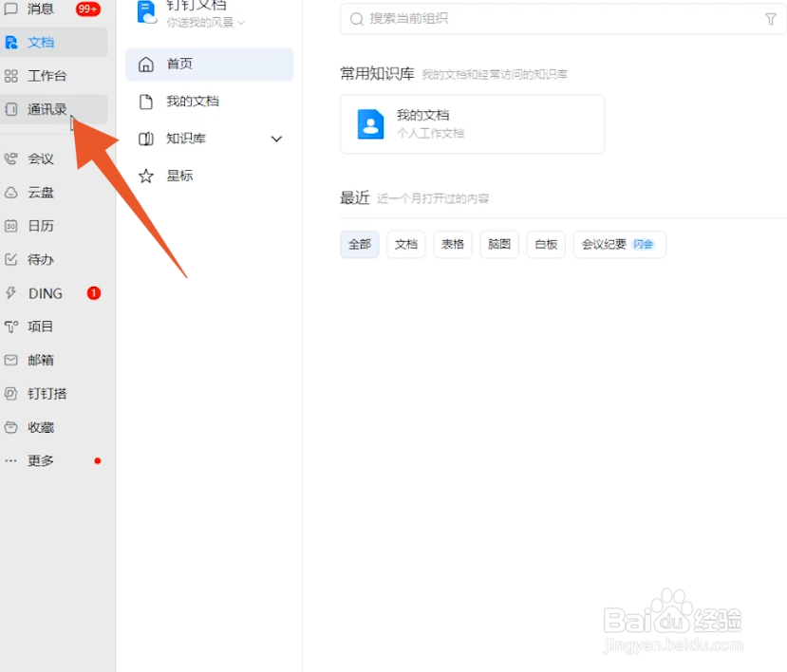
Task: Open 星标 starred items
Action: [209, 177]
